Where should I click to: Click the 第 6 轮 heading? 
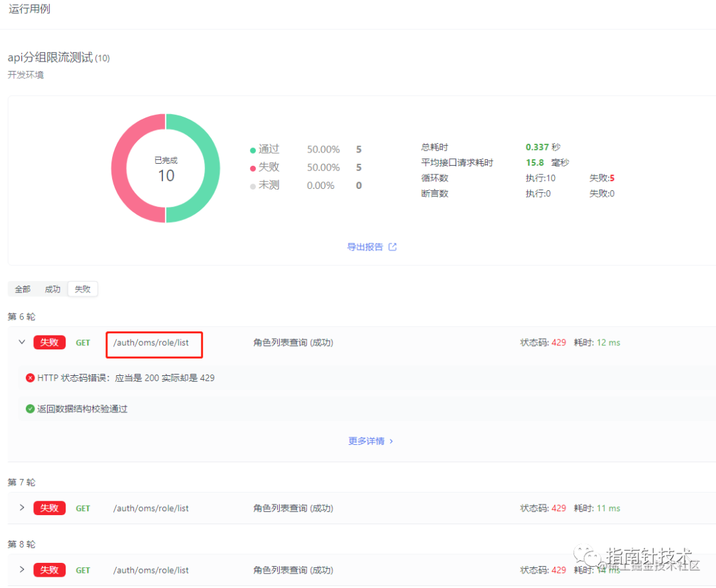21,316
